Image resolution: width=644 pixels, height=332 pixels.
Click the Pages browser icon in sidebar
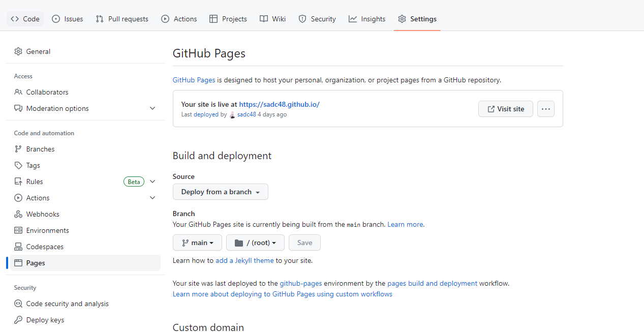[18, 263]
